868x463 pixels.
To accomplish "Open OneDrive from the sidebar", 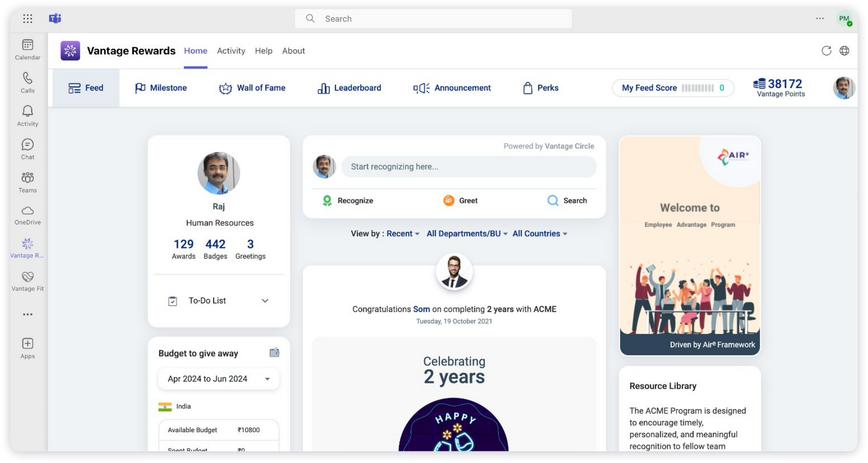I will 27,215.
